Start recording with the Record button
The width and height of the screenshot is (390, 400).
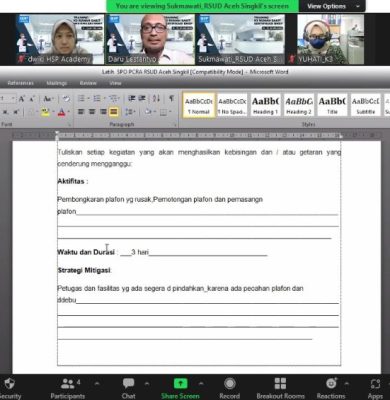click(229, 388)
